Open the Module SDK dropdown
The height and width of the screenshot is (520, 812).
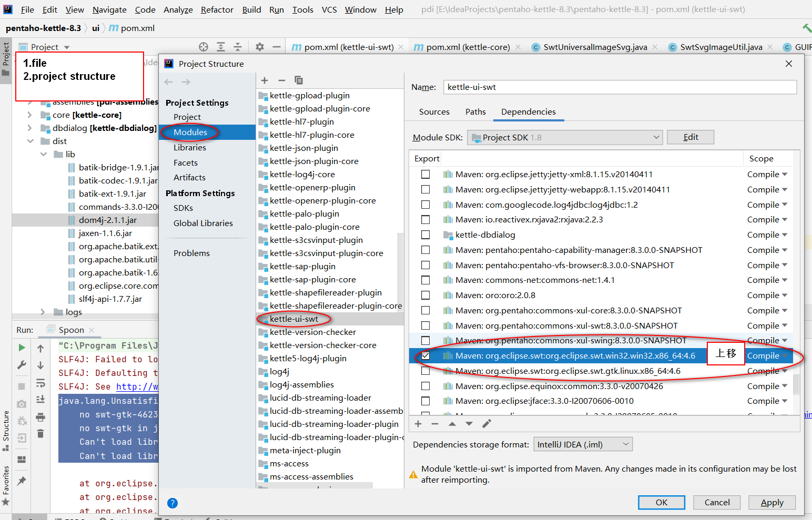pyautogui.click(x=564, y=137)
